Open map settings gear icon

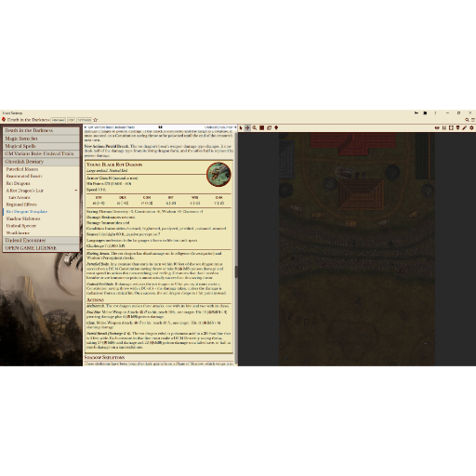click(x=471, y=127)
